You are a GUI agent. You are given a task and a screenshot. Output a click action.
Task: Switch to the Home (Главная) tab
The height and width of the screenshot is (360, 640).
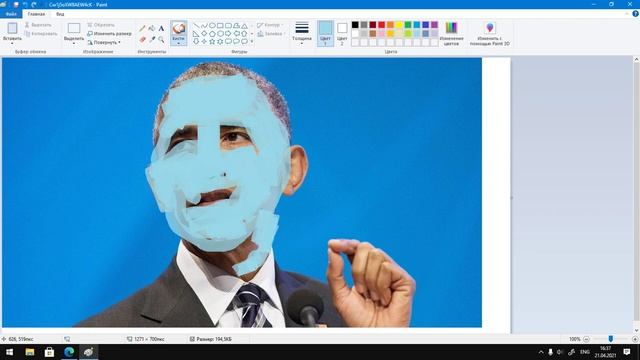tap(36, 14)
